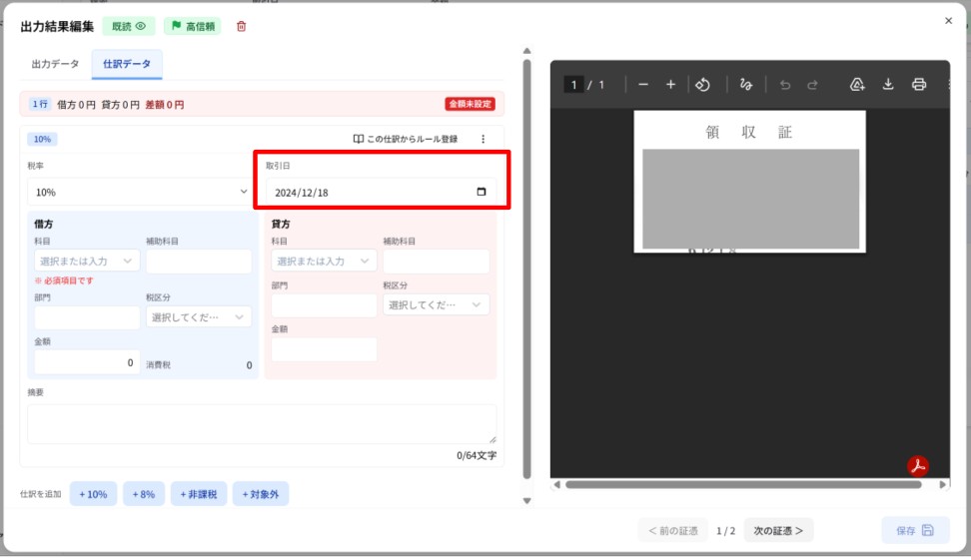The width and height of the screenshot is (971, 560).
Task: Click the 10% tax rate tag
Action: [x=42, y=139]
